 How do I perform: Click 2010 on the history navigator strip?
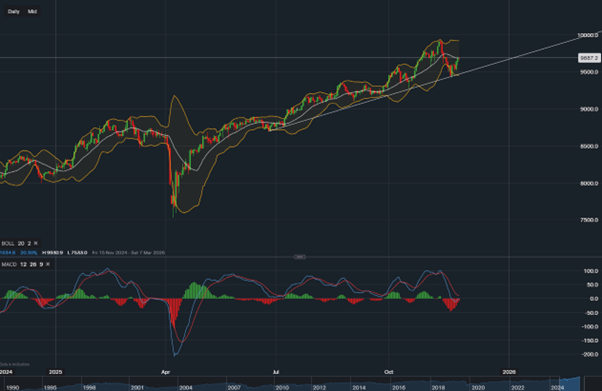click(282, 388)
